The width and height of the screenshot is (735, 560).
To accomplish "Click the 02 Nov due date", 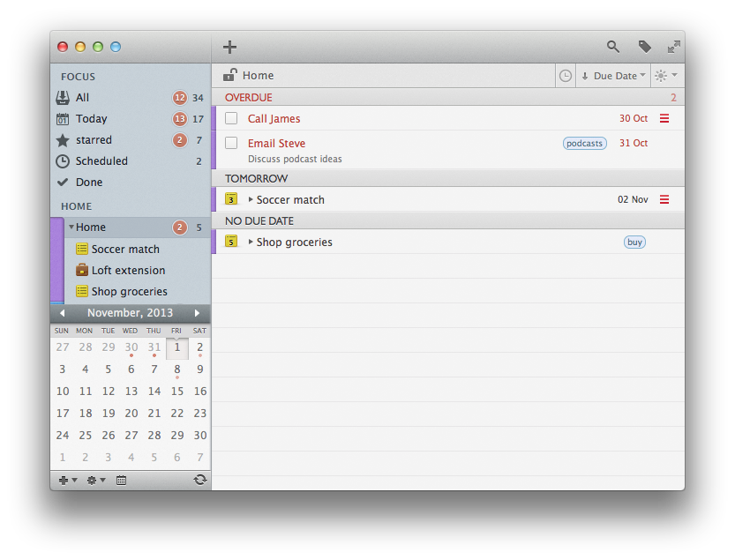I will point(633,199).
